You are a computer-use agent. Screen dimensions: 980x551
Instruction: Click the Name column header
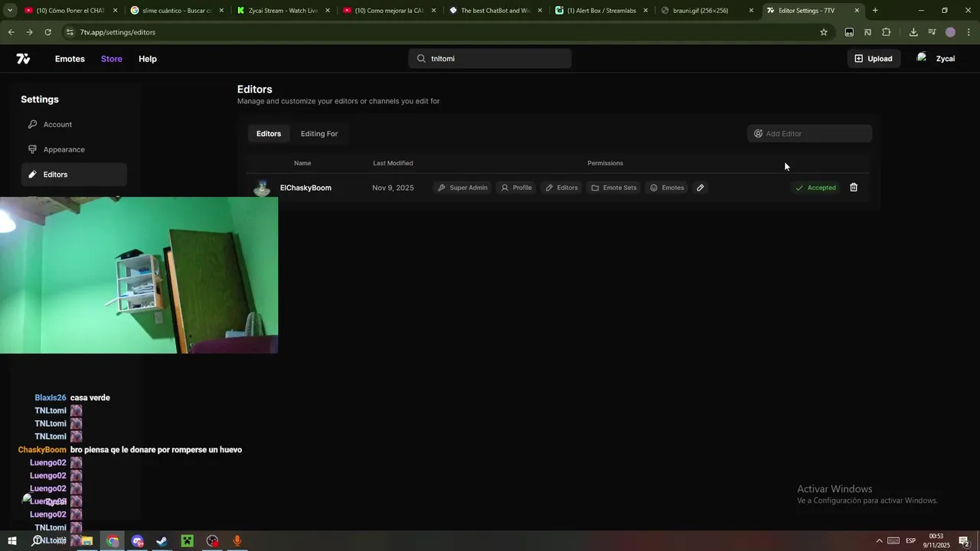tap(302, 163)
